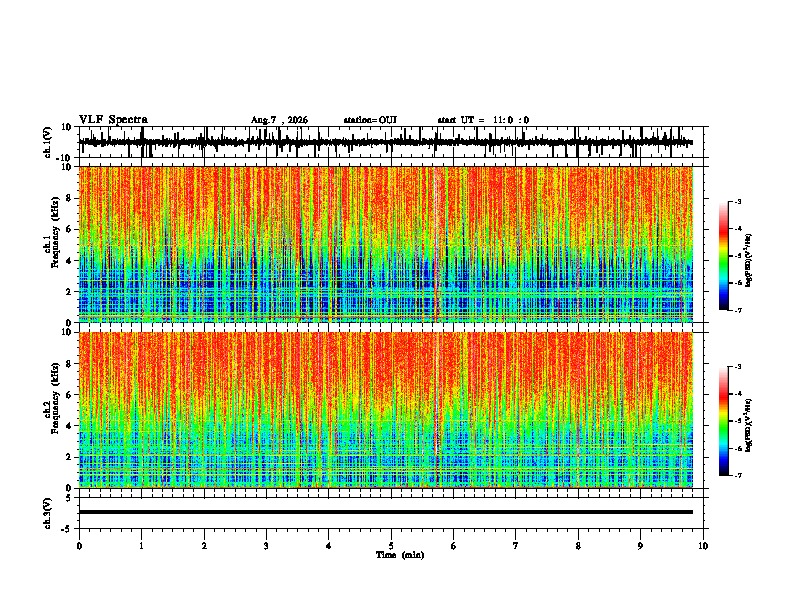This screenshot has height=612, width=792.
Task: Click the ch.2 "Frequency (kHz)" axis label
Action: pyautogui.click(x=55, y=398)
